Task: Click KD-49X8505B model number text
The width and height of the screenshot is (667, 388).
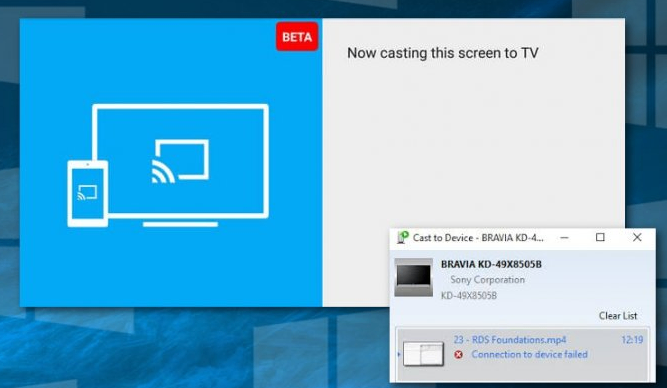Action: (x=469, y=295)
